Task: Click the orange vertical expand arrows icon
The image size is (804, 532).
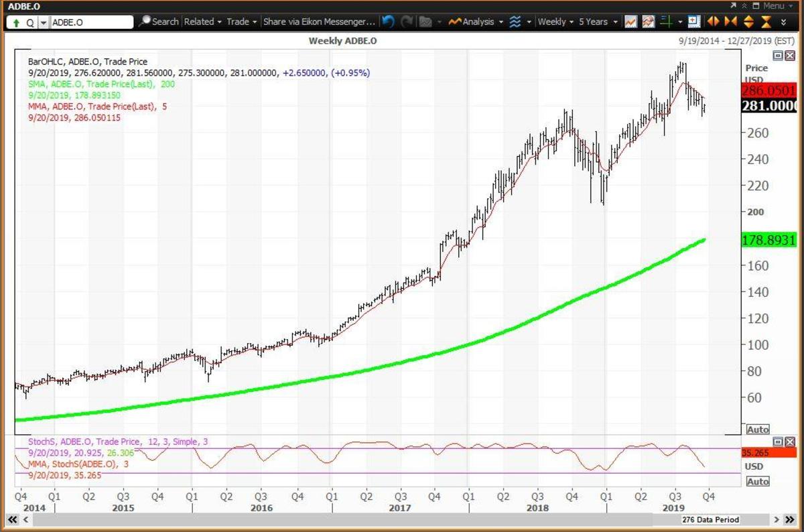Action: [x=748, y=21]
